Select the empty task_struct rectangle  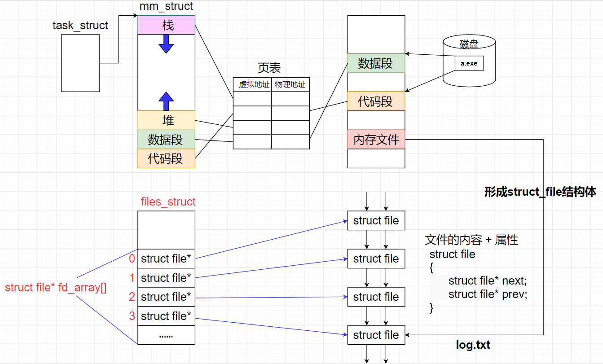coord(80,63)
